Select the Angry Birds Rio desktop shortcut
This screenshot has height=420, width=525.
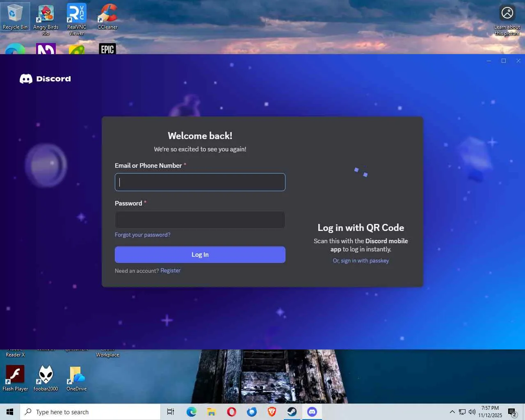pos(46,20)
